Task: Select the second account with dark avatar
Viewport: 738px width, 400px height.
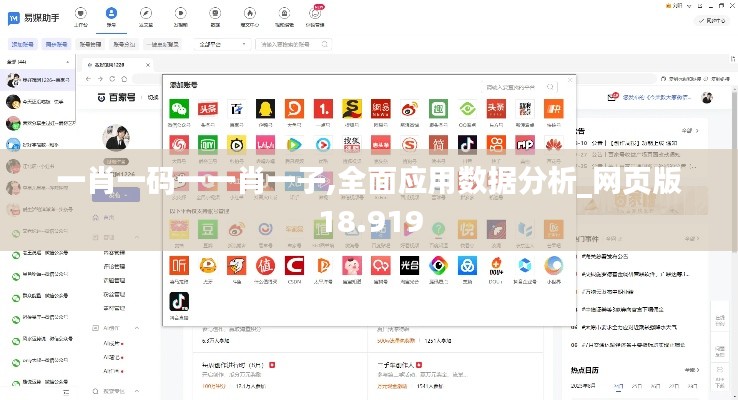Action: coord(38,102)
